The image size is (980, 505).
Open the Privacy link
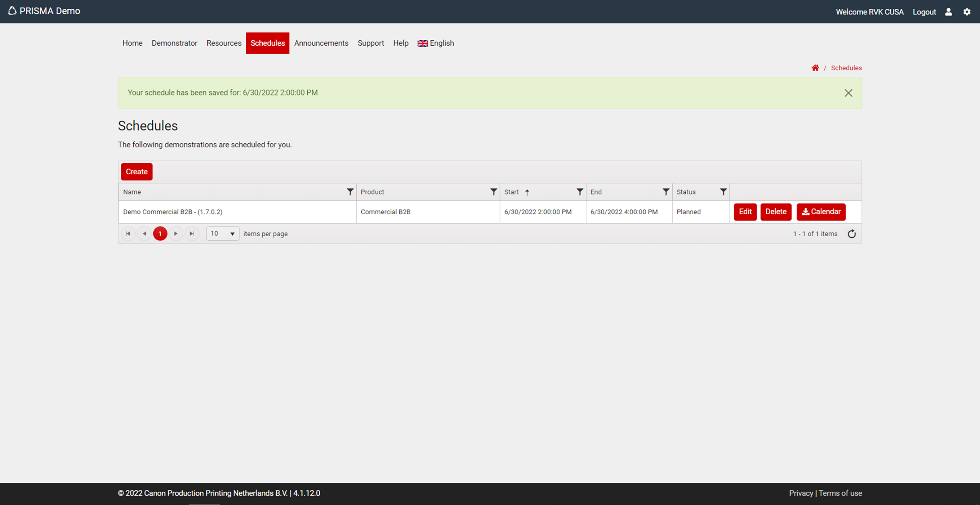801,493
